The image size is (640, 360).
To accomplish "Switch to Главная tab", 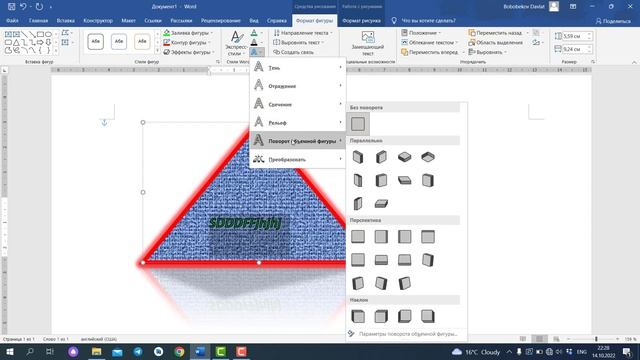I will click(38, 20).
